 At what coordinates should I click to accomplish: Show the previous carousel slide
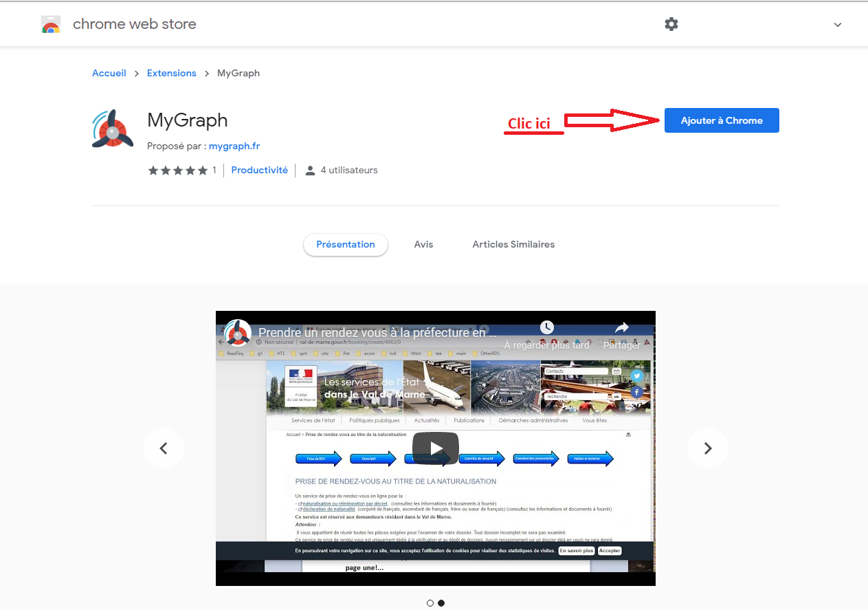click(164, 448)
